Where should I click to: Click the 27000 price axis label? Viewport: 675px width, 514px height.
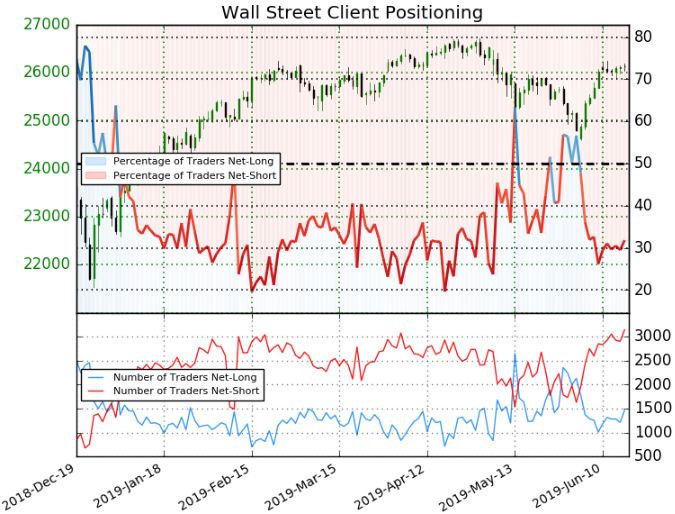pos(46,25)
